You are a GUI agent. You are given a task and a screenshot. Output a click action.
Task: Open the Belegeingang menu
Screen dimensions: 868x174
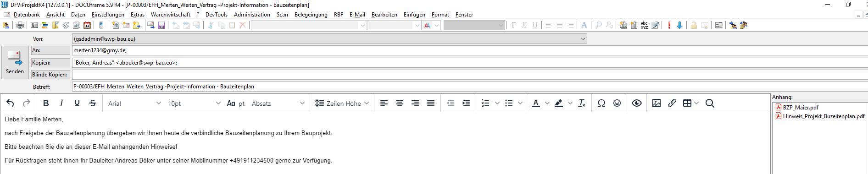point(311,15)
